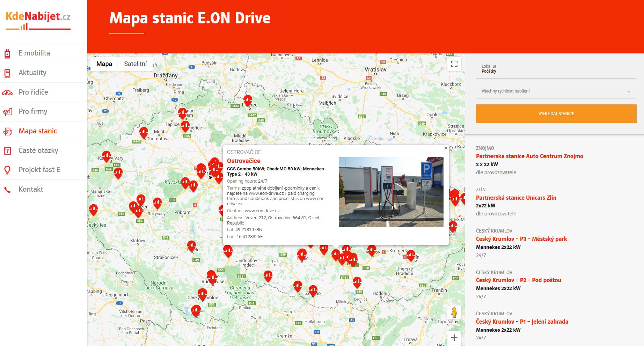This screenshot has height=346, width=644.
Task: Click the station marker near Třebíč
Action: pos(302,255)
